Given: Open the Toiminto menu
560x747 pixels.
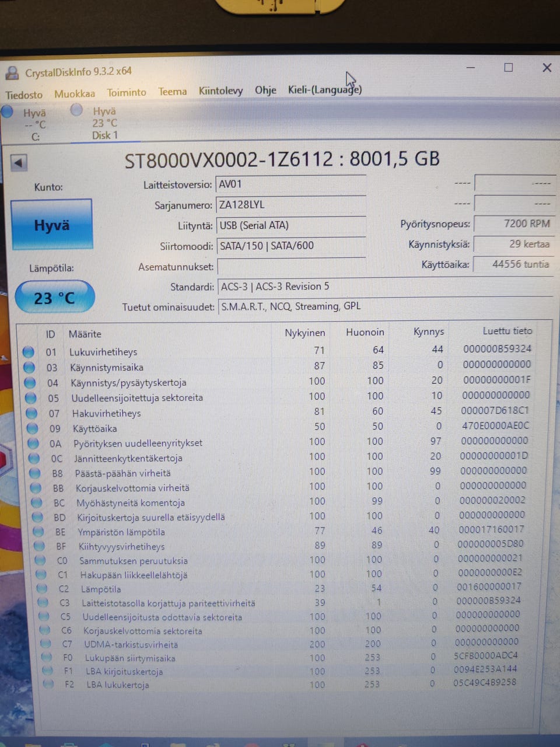Looking at the screenshot, I should (x=127, y=92).
